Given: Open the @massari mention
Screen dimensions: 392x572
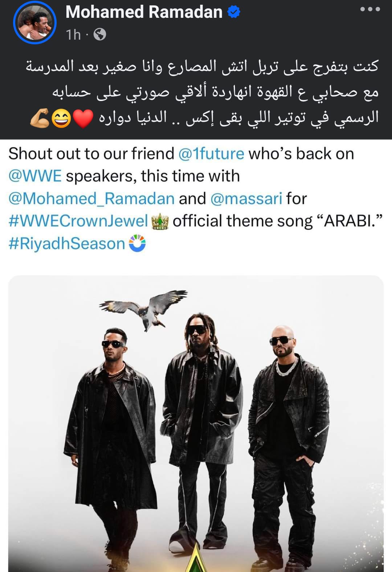Looking at the screenshot, I should tap(246, 199).
